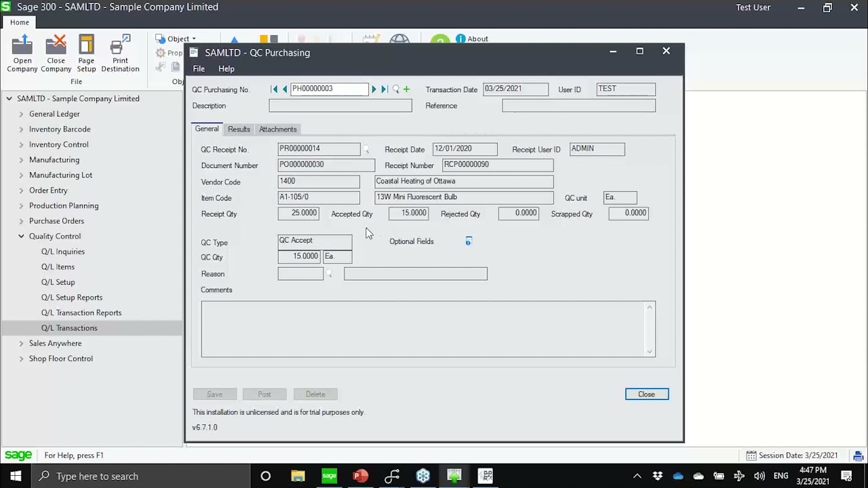Open Page Setup from the ribbon
868x488 pixels.
86,54
